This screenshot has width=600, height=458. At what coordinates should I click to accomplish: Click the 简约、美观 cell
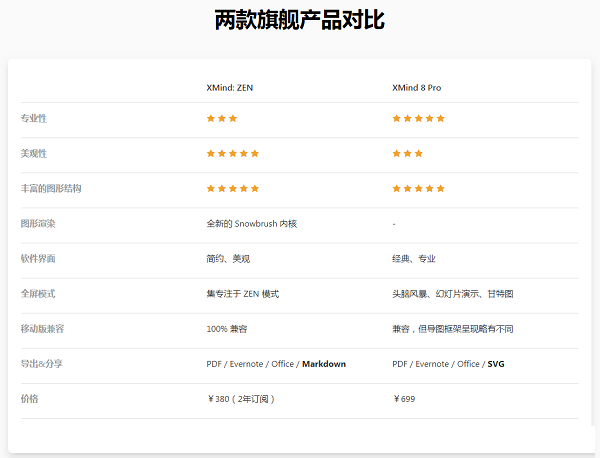coord(228,259)
